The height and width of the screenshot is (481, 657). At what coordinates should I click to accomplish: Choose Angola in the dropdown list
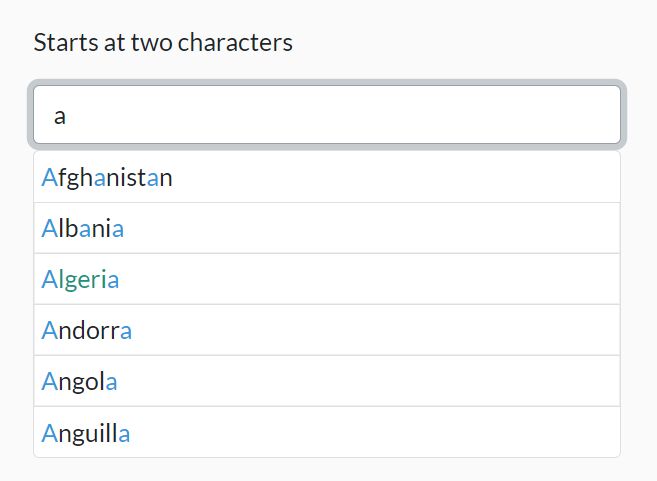click(80, 382)
